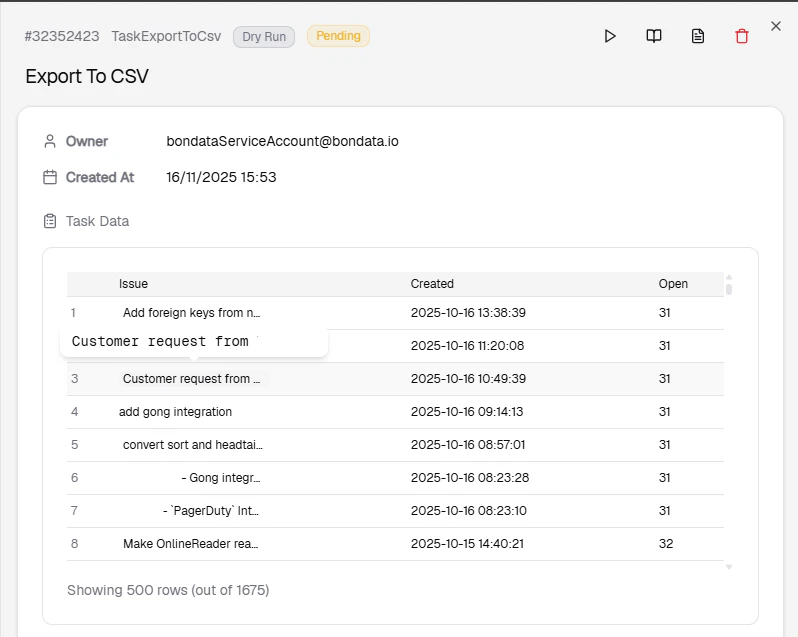Click the owner email bondataServiceAccount@bondata.io
798x637 pixels.
282,141
